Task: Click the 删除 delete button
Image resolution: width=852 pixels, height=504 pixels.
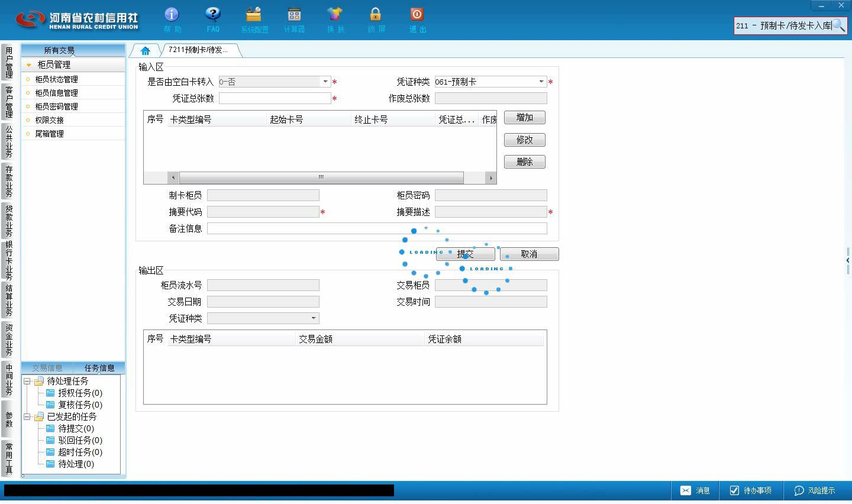Action: pos(525,161)
